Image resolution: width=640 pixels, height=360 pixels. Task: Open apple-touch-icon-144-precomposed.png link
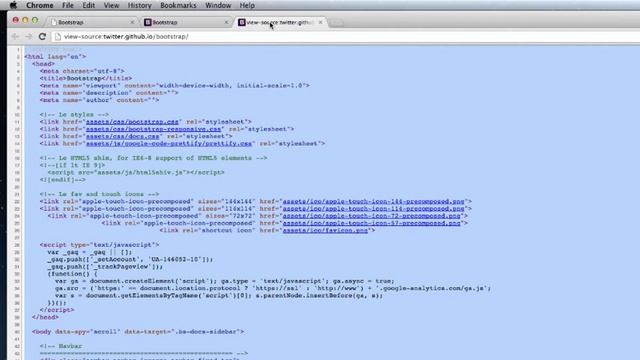373,202
